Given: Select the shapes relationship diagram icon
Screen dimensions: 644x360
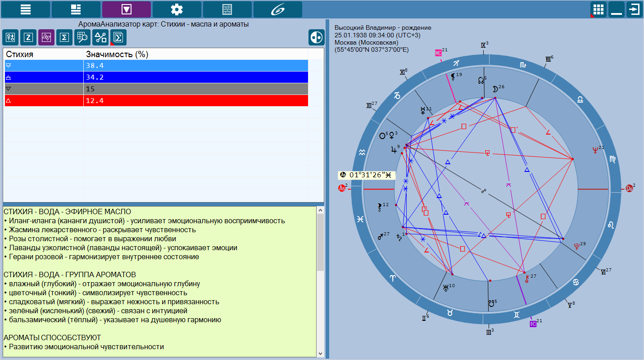Looking at the screenshot, I should [100, 38].
